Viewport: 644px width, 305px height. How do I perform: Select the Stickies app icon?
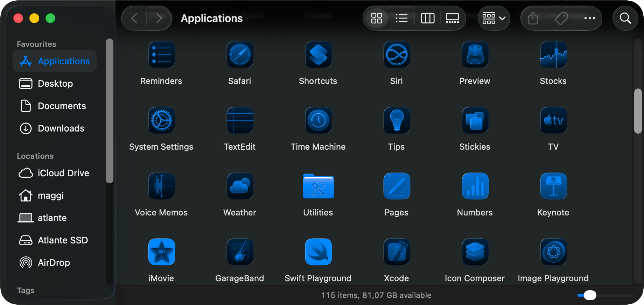click(475, 120)
